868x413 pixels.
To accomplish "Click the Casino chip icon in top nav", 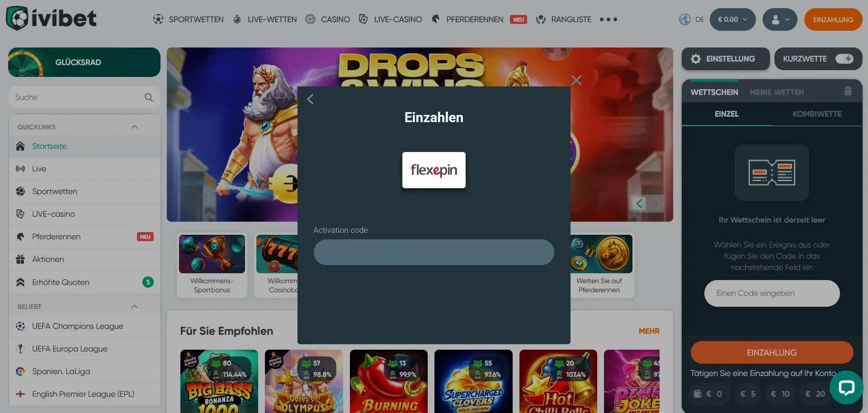I will [310, 19].
